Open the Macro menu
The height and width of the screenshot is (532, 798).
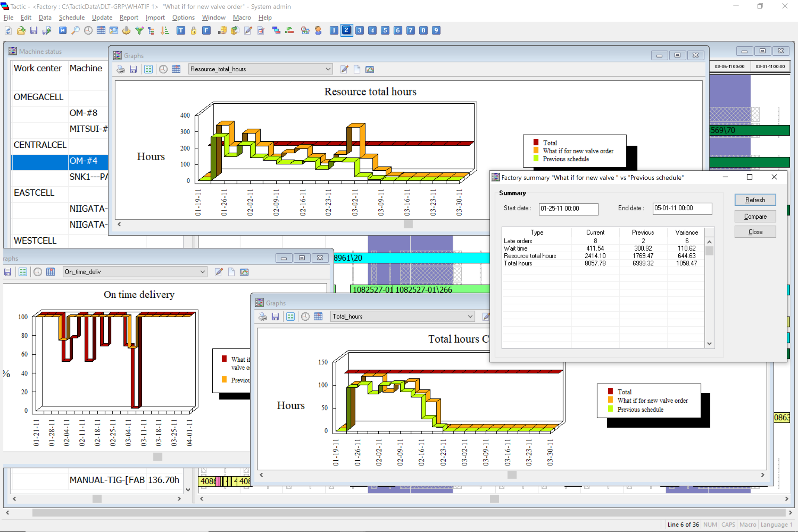point(242,18)
